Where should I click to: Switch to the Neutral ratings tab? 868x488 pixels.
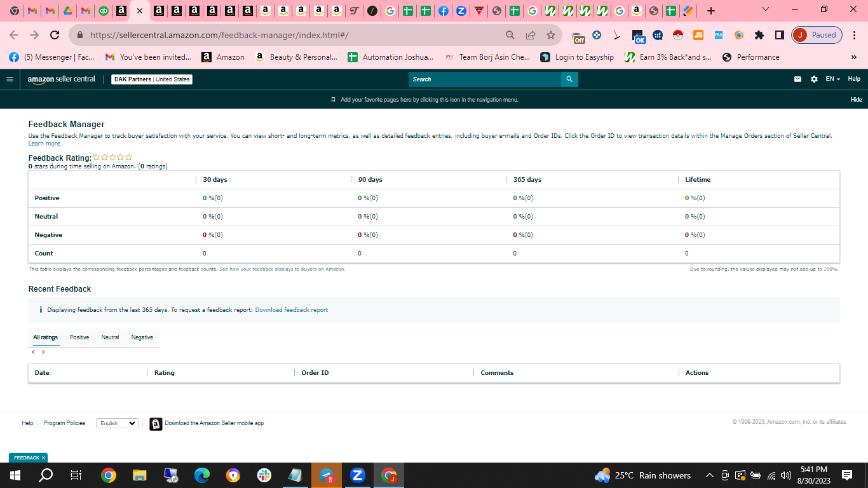110,337
